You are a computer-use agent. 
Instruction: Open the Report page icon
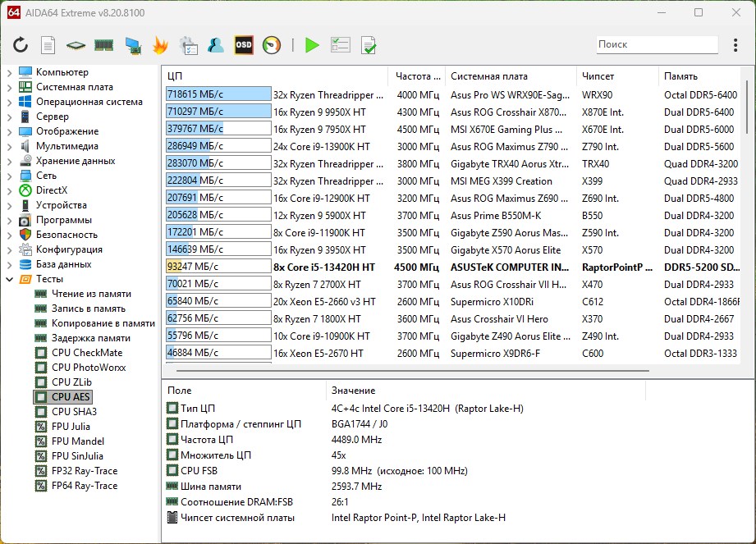pos(48,45)
